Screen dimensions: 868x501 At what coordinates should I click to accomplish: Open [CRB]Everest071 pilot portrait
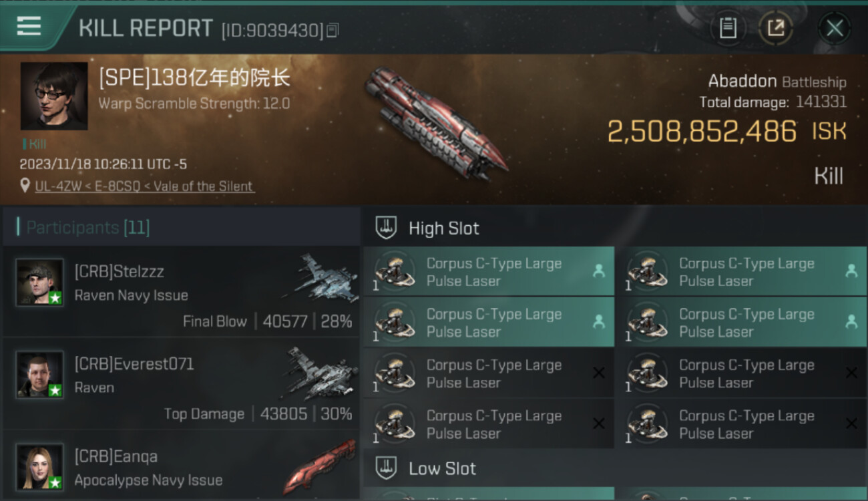tap(40, 375)
